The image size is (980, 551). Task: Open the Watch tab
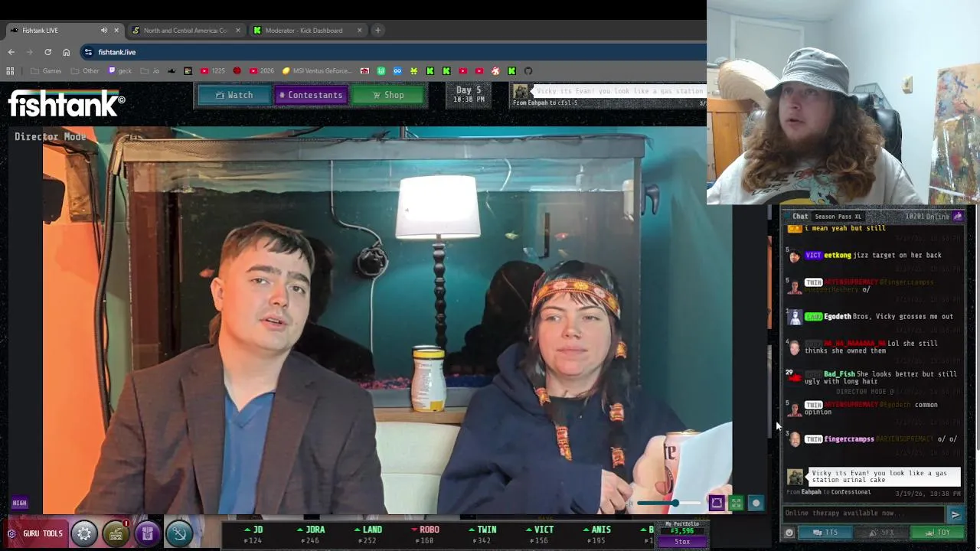pos(234,95)
